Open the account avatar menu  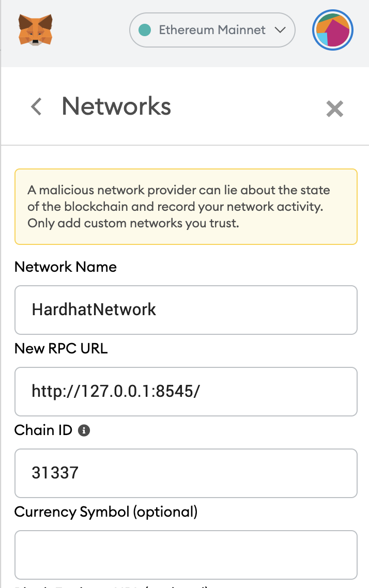(x=333, y=30)
